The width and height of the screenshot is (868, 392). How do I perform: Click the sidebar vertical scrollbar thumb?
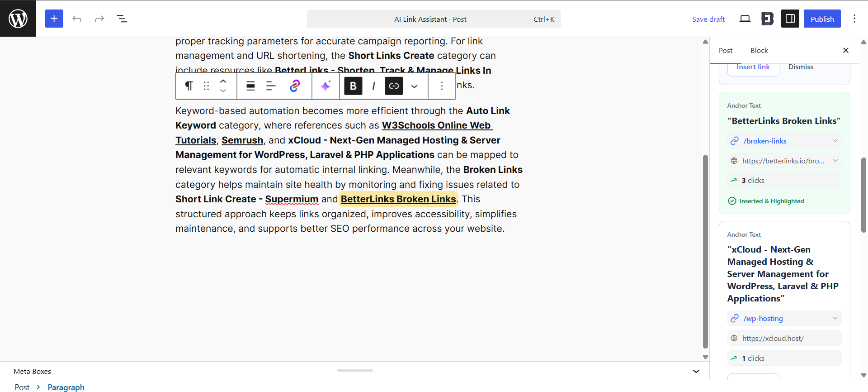[x=863, y=195]
